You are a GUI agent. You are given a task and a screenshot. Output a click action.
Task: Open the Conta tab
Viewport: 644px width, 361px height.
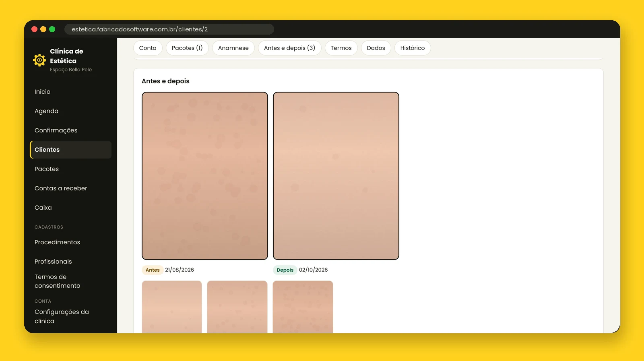pos(148,48)
